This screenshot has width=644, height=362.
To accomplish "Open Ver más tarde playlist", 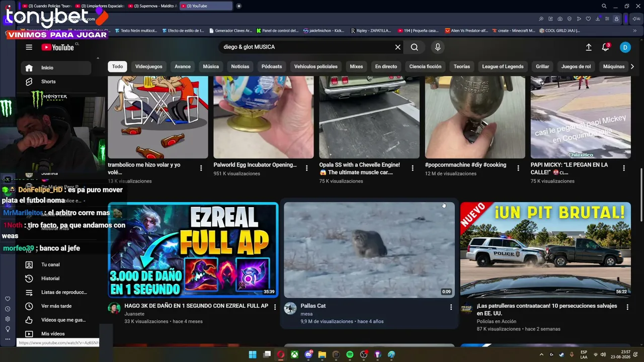I will tap(56, 306).
